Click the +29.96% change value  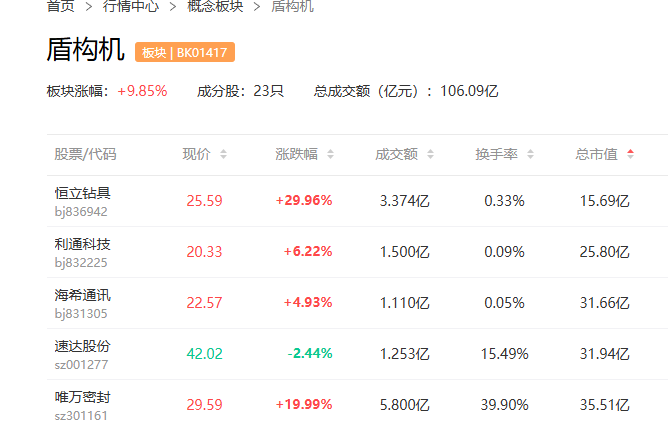pyautogui.click(x=304, y=200)
